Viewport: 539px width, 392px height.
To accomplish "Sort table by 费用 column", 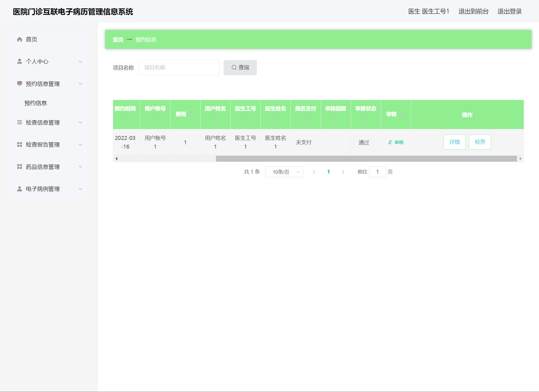I will [191, 114].
